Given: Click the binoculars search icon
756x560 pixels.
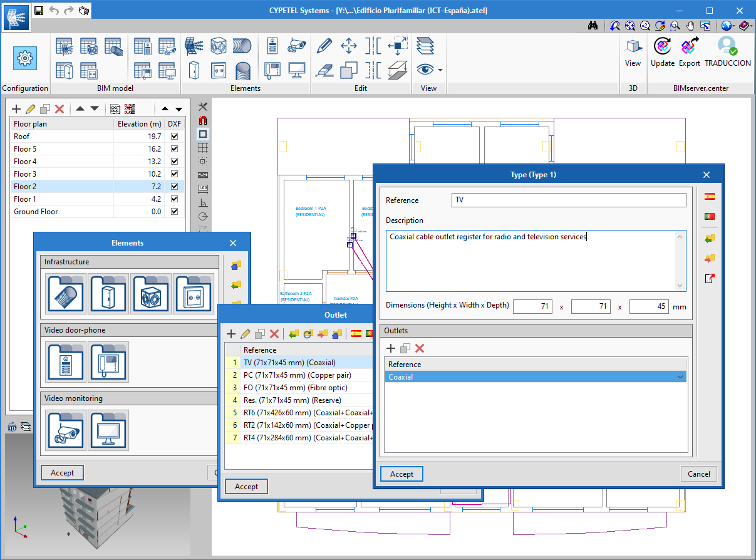Looking at the screenshot, I should [593, 26].
